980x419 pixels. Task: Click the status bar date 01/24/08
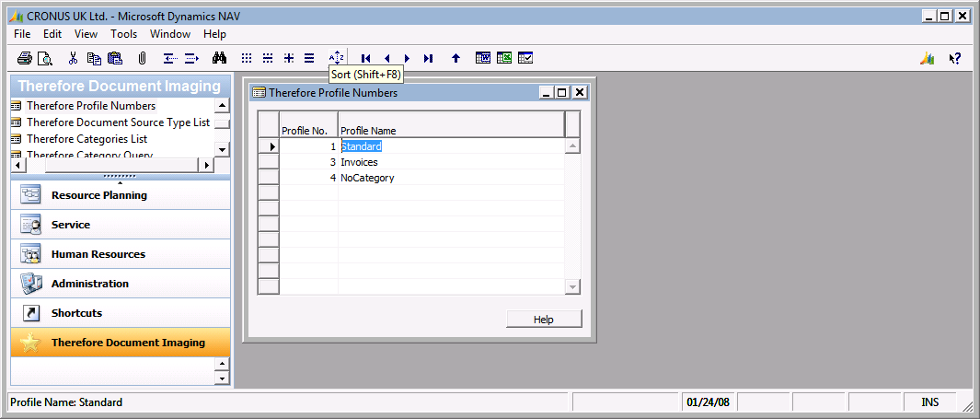(708, 402)
